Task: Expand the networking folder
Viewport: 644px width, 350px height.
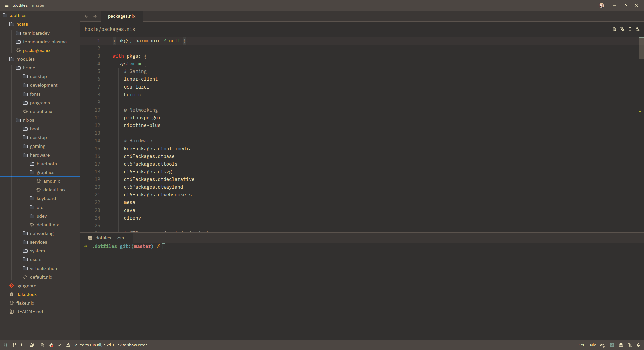Action: (42, 233)
